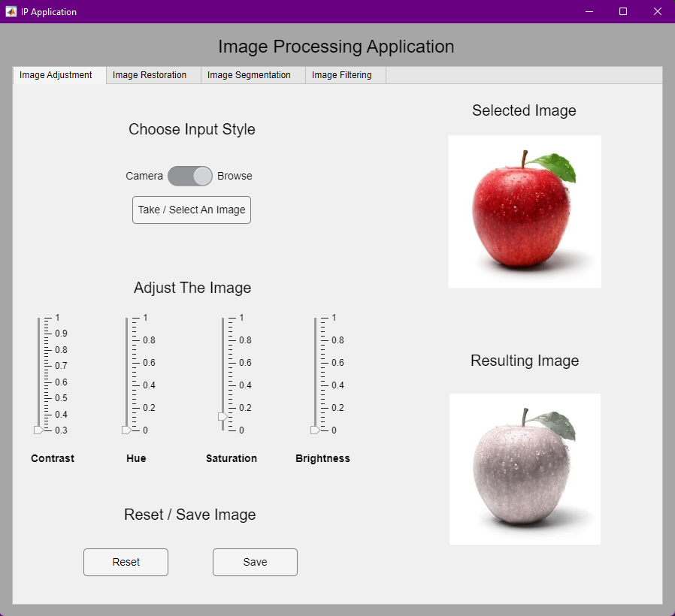Set the Contrast slider to value 1
Screen dimensions: 675x616
coord(38,317)
